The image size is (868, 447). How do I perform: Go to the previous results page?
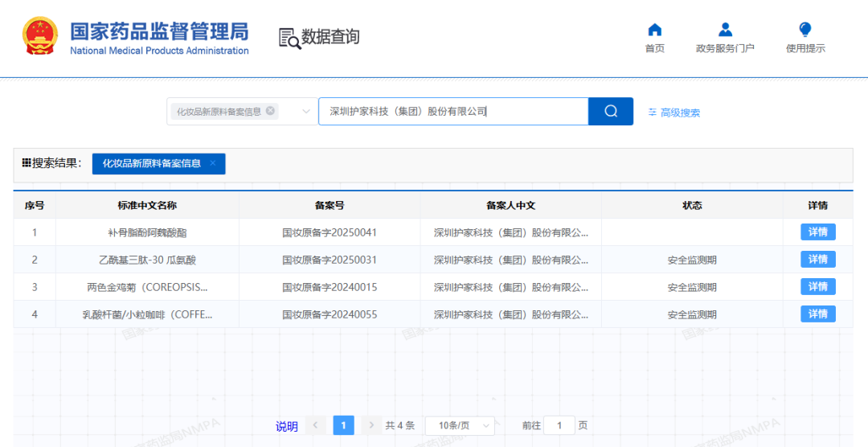[x=316, y=425]
